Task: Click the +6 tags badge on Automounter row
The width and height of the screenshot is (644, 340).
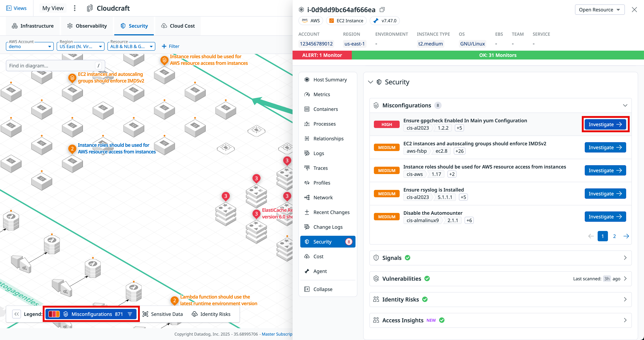Action: 469,220
